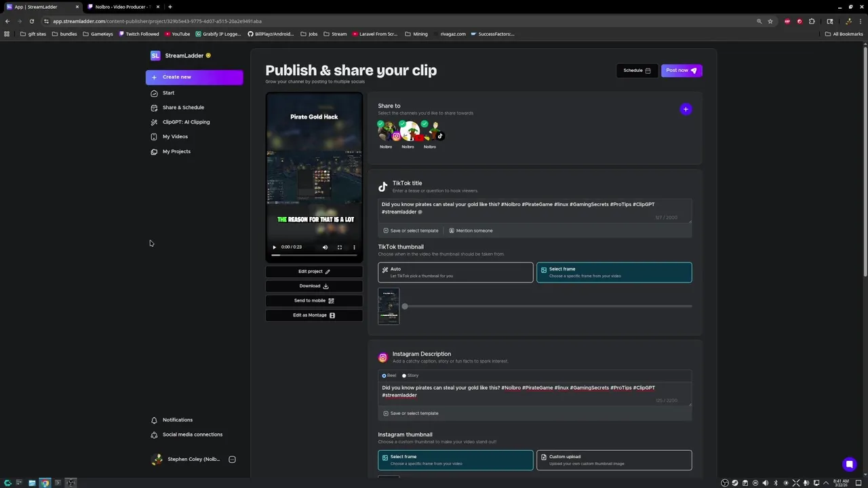The height and width of the screenshot is (488, 868).
Task: Click the Instagram logo beside Description
Action: [383, 357]
